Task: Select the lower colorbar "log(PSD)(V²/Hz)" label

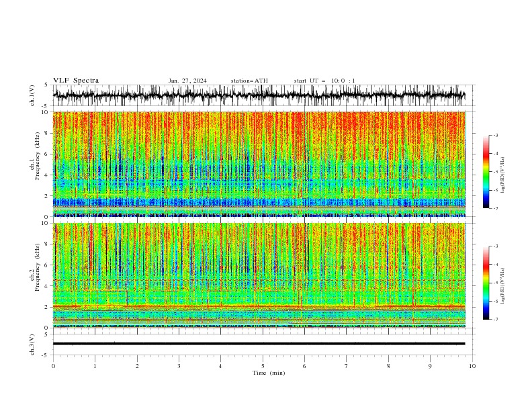Action: click(502, 285)
